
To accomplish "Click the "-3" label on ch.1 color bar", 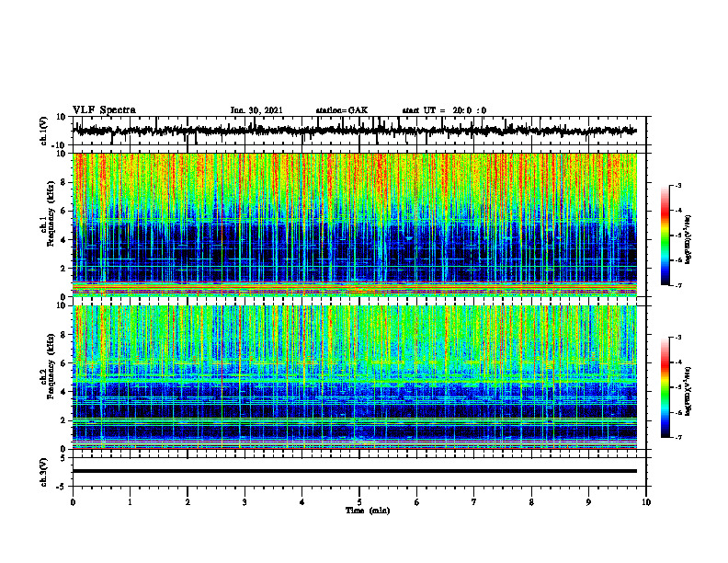I will (x=677, y=185).
